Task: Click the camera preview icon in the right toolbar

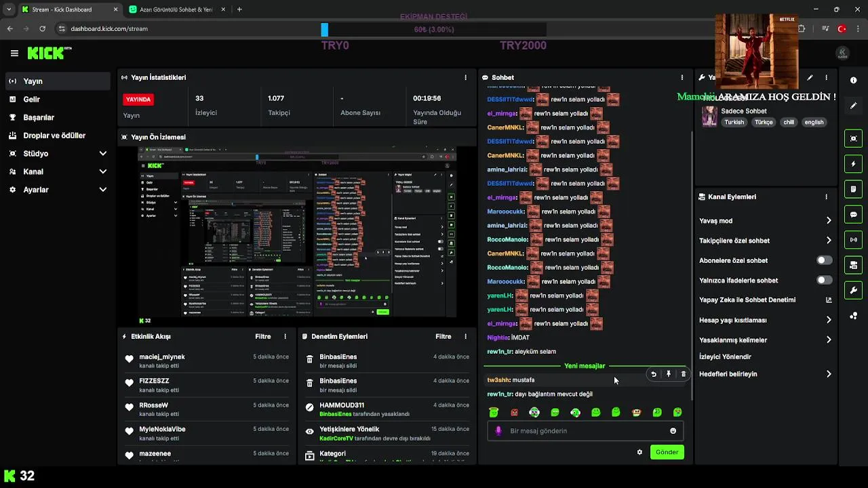Action: [853, 138]
